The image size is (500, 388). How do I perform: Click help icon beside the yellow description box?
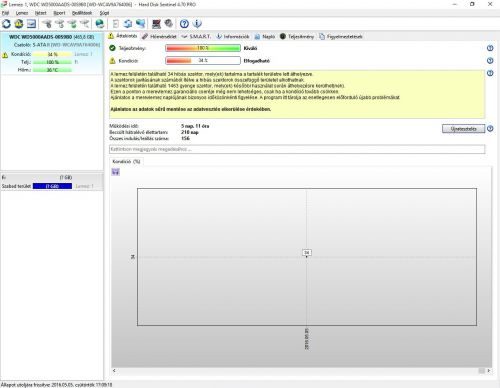coord(490,73)
